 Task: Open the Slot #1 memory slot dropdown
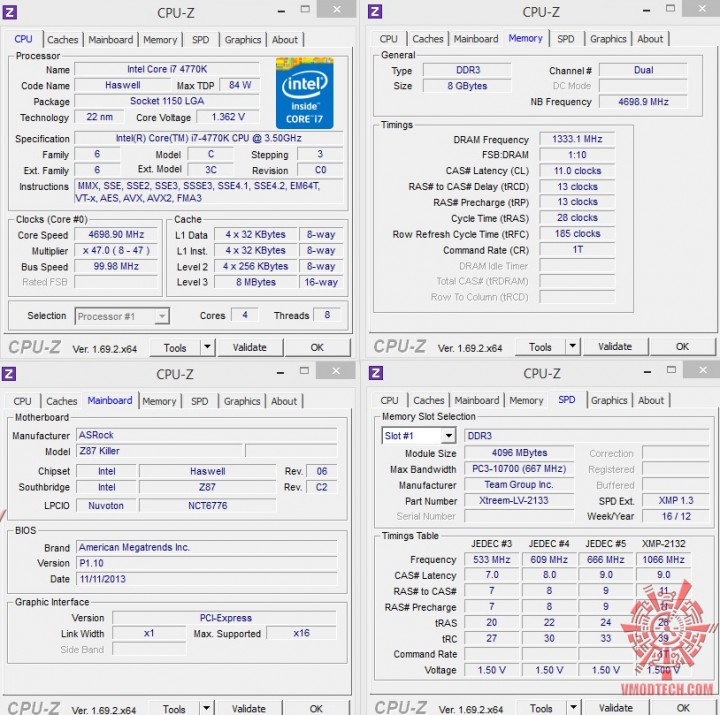coord(418,435)
